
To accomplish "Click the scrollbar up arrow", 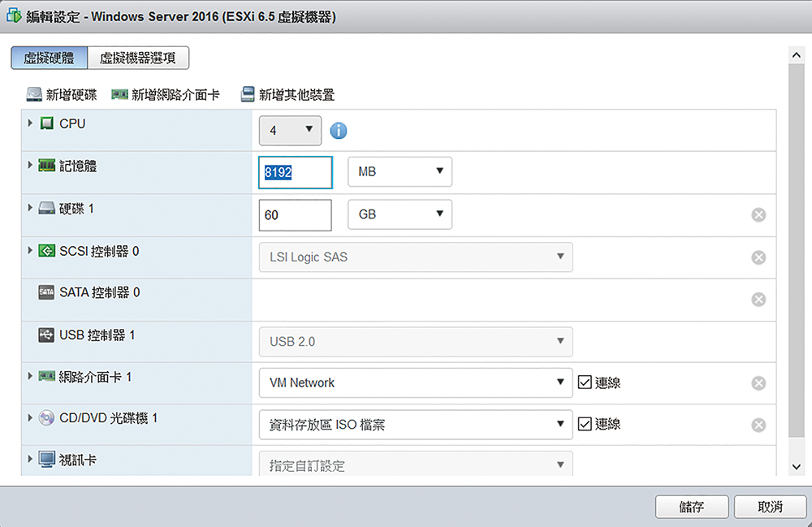I will (797, 55).
